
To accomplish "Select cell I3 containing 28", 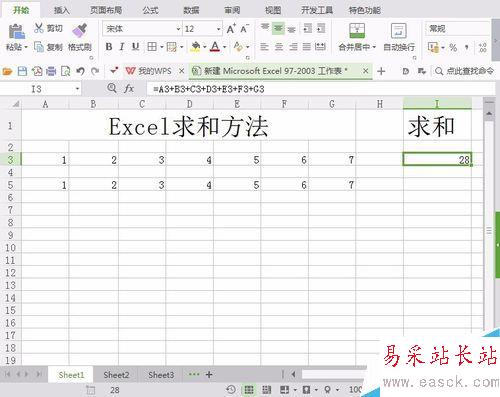I will [437, 159].
